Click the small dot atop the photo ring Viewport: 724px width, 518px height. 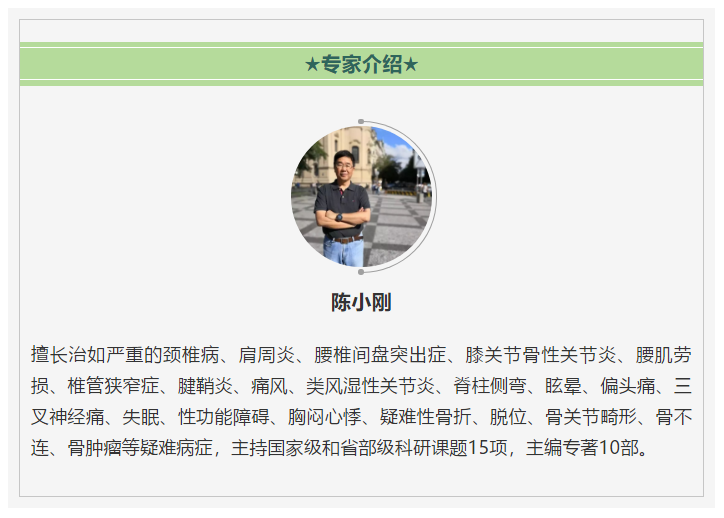point(361,122)
